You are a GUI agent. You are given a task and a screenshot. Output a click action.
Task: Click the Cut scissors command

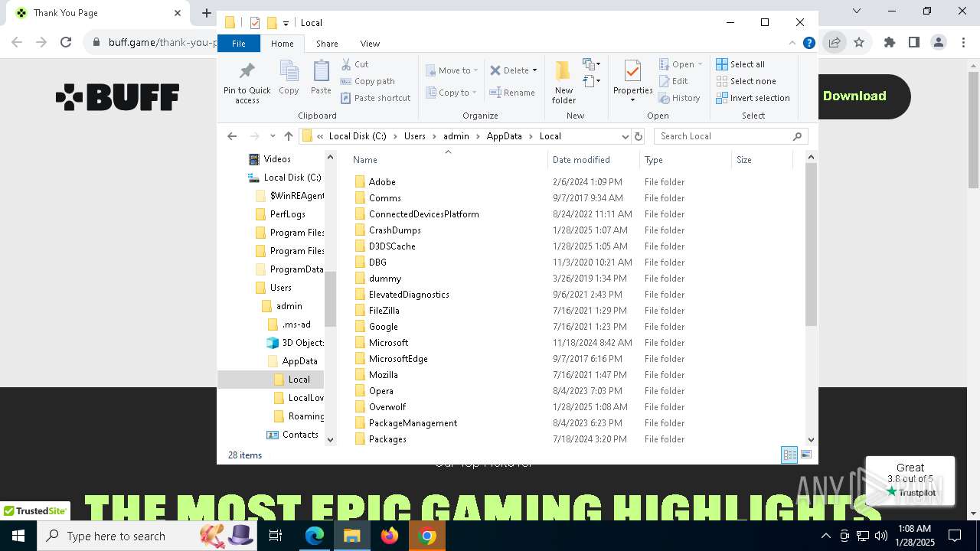354,64
